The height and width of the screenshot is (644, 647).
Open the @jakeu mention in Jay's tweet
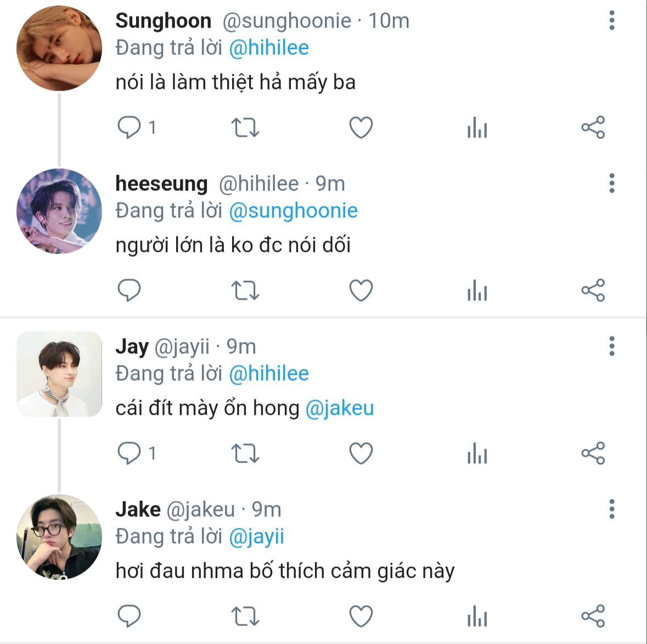tap(339, 408)
